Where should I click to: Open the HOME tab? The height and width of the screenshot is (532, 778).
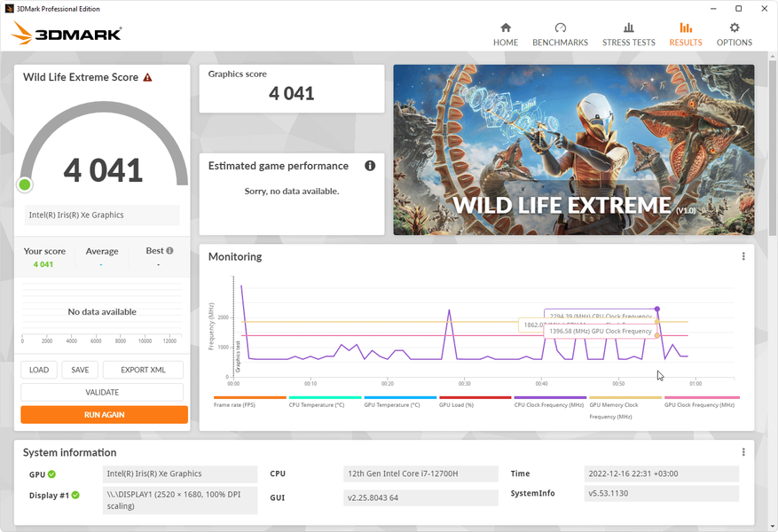(505, 35)
